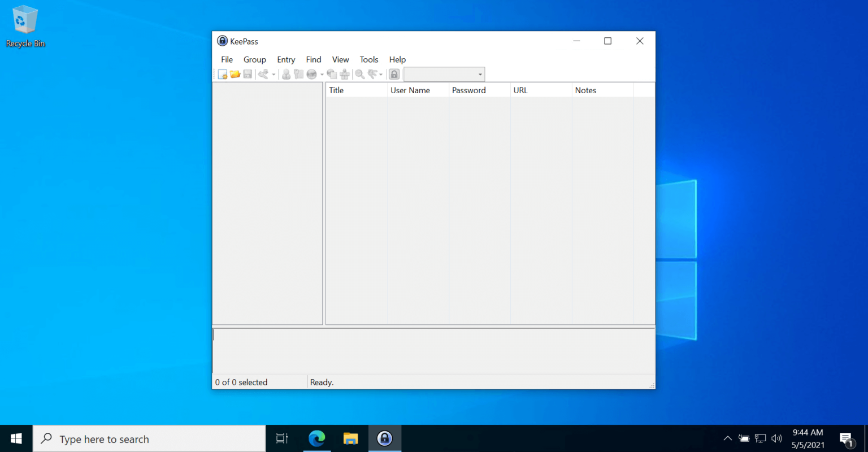Click the User Name column header
The image size is (868, 452).
coord(418,90)
